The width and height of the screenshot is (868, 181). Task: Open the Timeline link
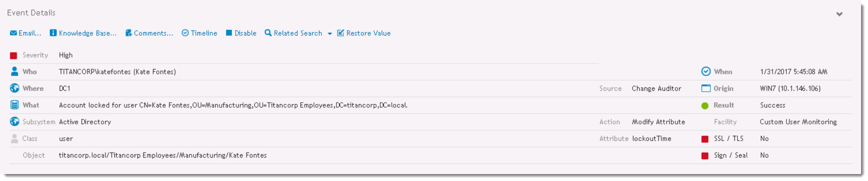[x=204, y=33]
